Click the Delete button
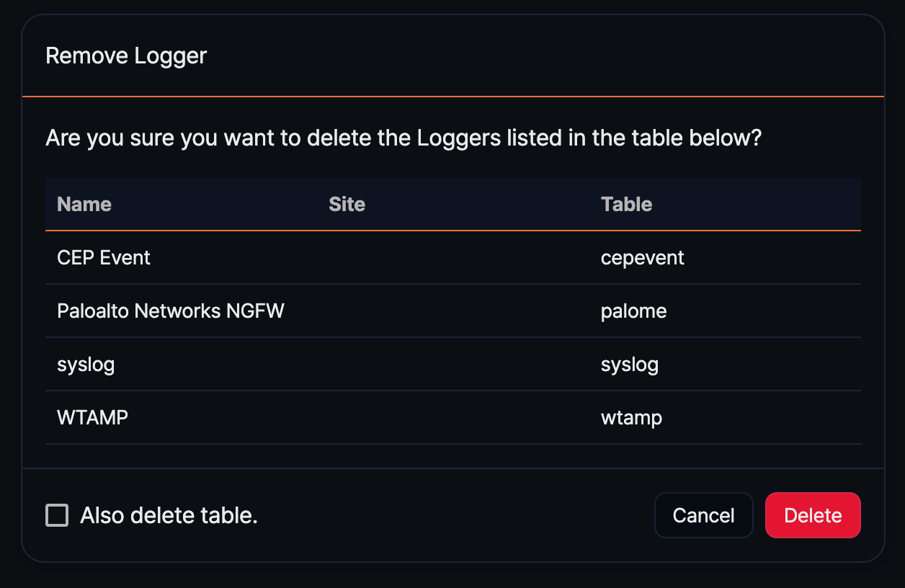Image resolution: width=905 pixels, height=588 pixels. (x=813, y=515)
